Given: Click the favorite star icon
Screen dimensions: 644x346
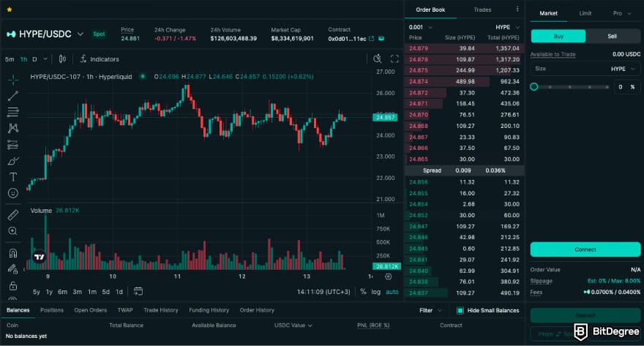Looking at the screenshot, I should (x=10, y=10).
